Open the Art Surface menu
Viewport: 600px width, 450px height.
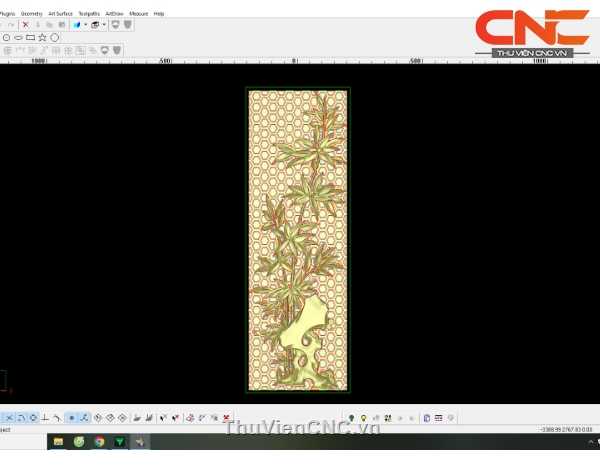[x=60, y=13]
